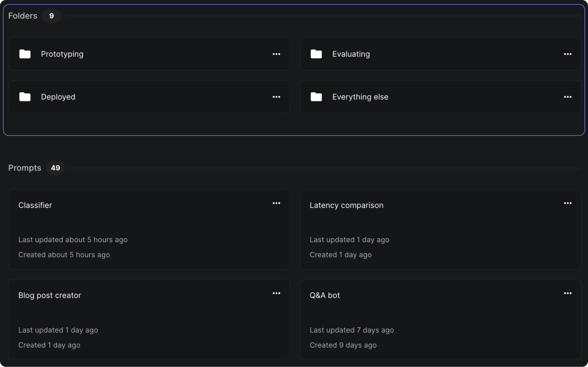The width and height of the screenshot is (588, 367).
Task: Open the options menu for Prototyping folder
Action: (x=276, y=54)
